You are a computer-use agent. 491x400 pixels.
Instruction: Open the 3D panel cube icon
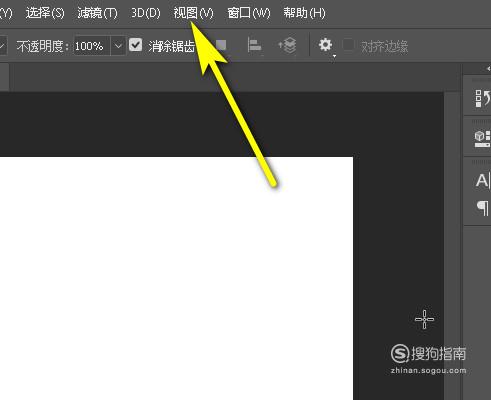click(483, 139)
